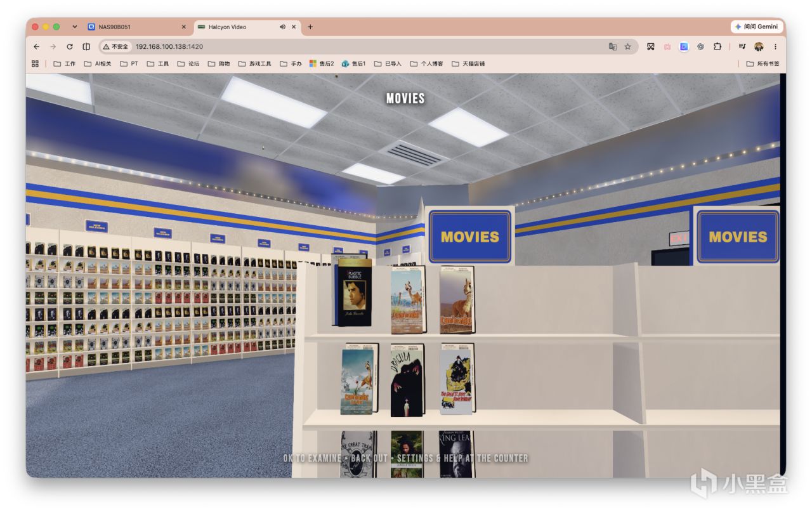Click the pink extension icon
The height and width of the screenshot is (512, 812).
[667, 46]
